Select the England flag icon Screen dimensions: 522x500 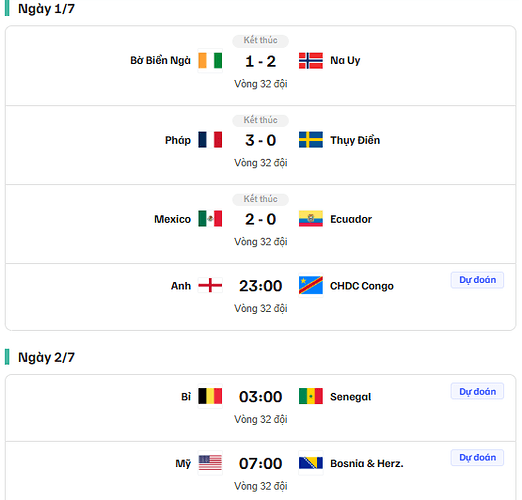coord(210,285)
